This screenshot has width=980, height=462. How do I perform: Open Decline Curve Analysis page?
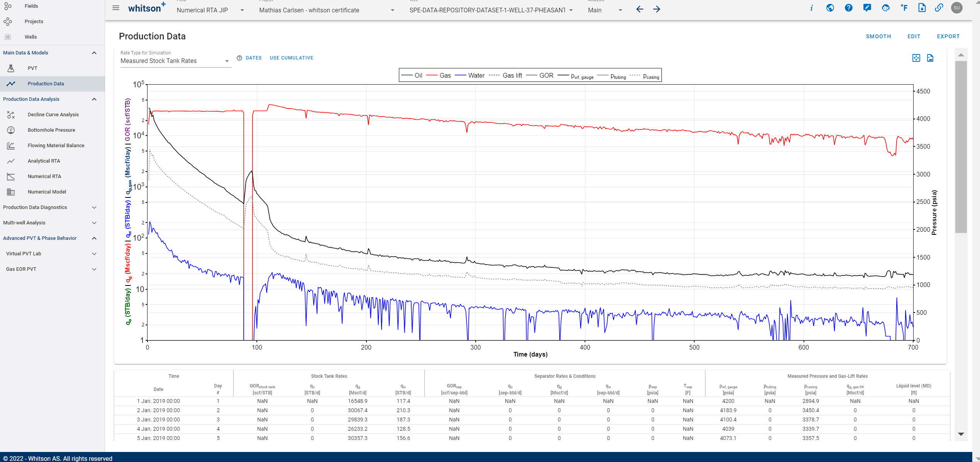pyautogui.click(x=53, y=115)
